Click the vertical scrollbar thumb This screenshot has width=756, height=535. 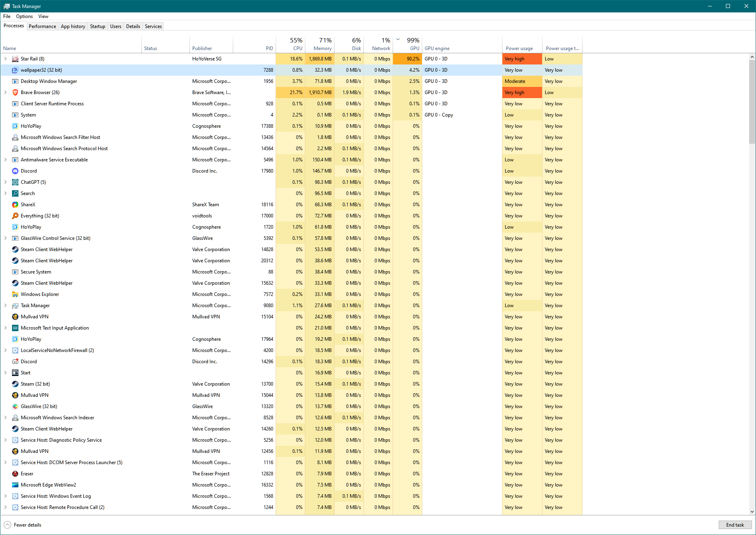pos(752,102)
